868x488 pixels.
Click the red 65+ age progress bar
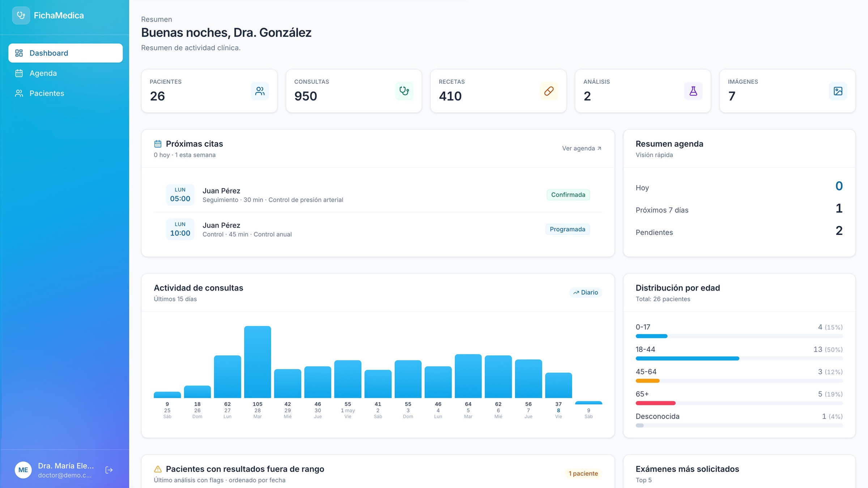pos(739,403)
